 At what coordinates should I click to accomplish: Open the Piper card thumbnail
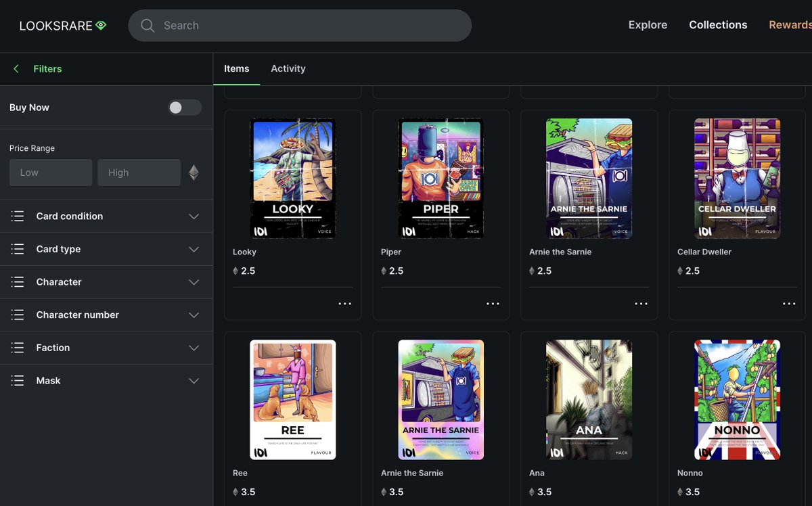point(441,179)
